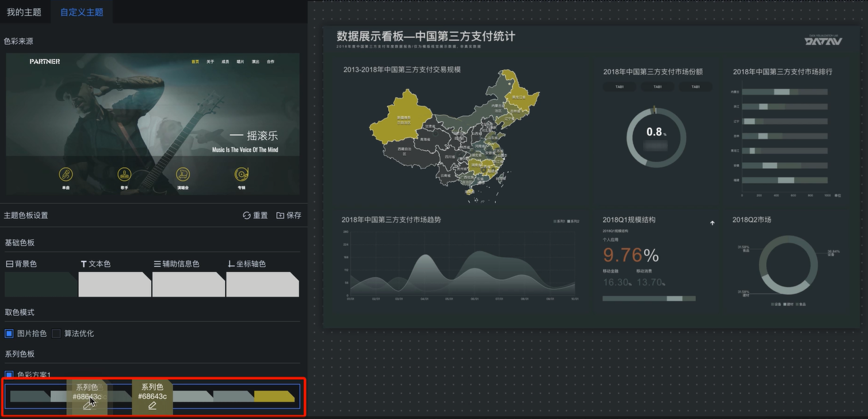This screenshot has width=868, height=419.
Task: Click the 0.8% donut gauge
Action: (x=656, y=138)
